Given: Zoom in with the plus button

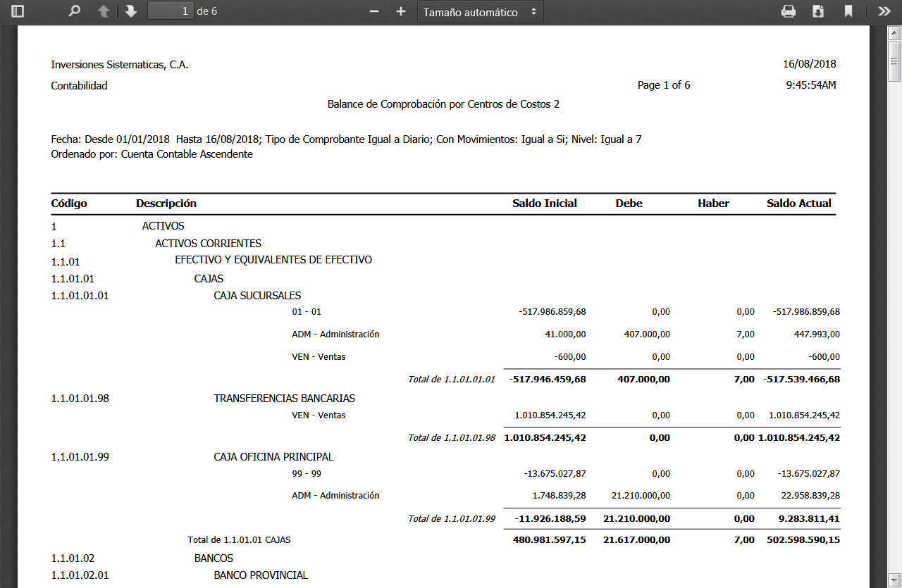Looking at the screenshot, I should 401,11.
